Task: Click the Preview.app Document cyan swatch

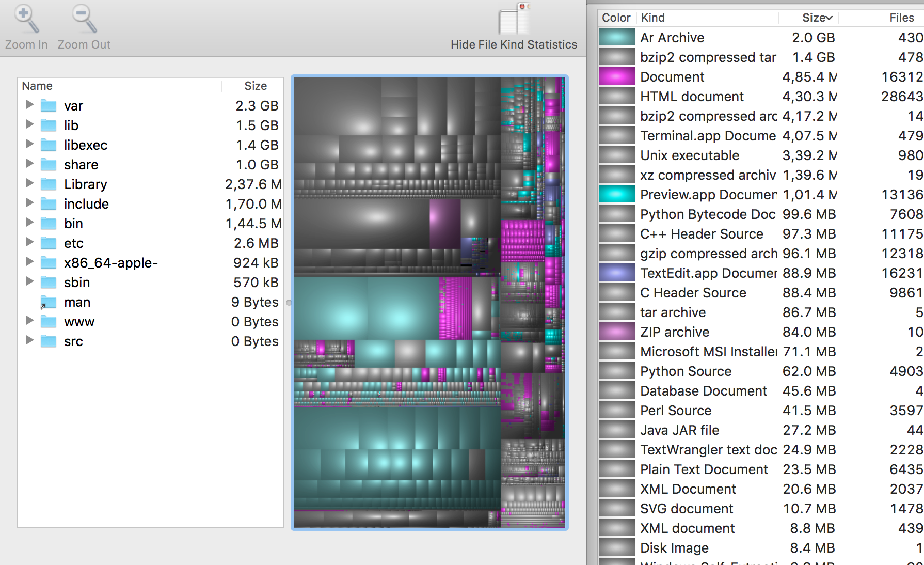Action: point(616,194)
